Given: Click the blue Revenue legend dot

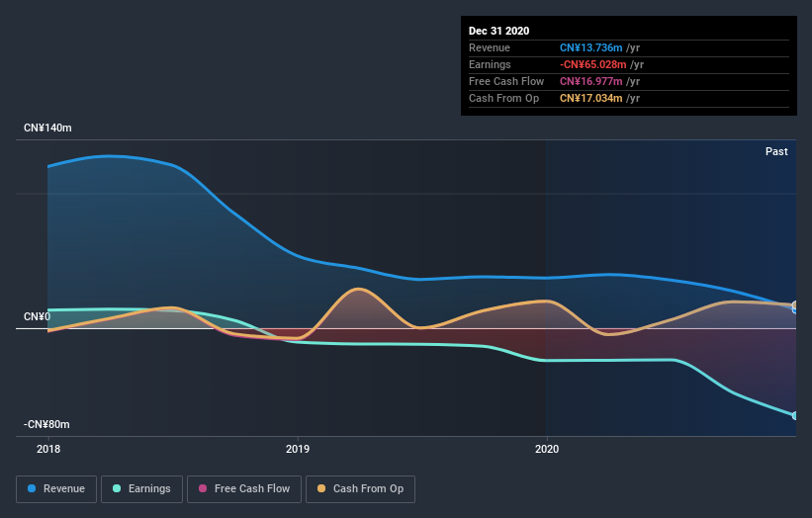Looking at the screenshot, I should [x=32, y=488].
